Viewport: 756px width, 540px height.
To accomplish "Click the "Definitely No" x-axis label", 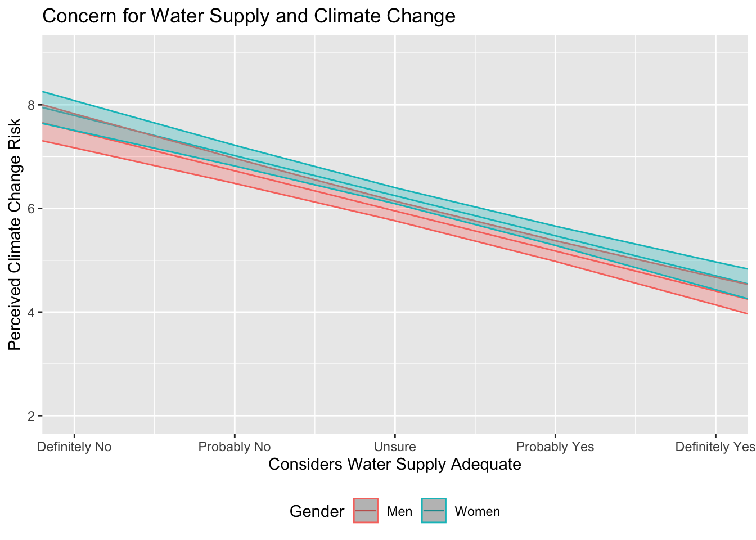I will point(74,447).
